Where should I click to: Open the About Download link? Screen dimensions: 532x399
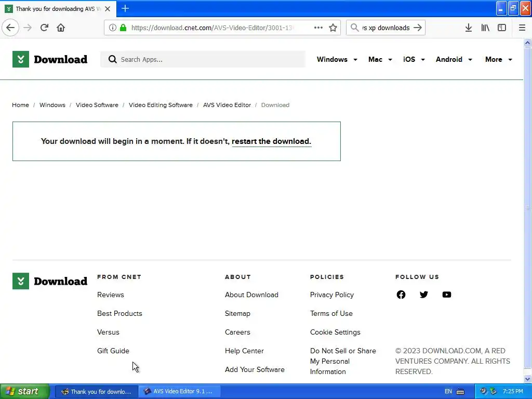tap(251, 295)
